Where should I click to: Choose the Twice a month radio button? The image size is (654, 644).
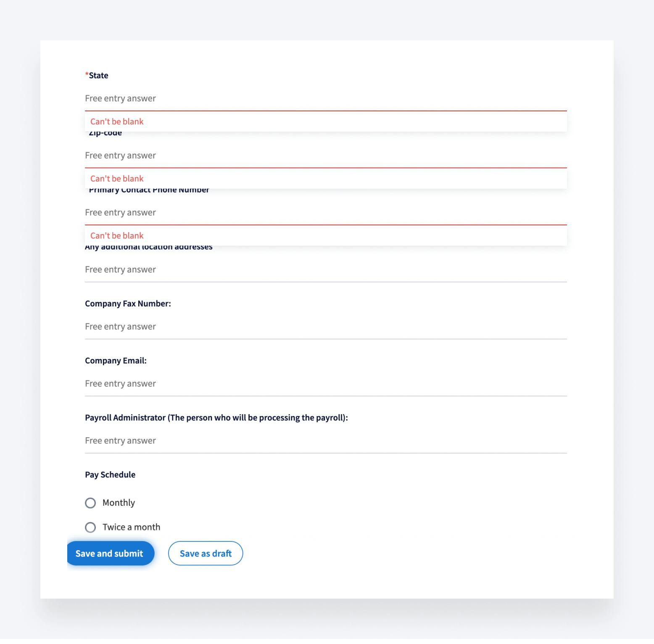90,528
